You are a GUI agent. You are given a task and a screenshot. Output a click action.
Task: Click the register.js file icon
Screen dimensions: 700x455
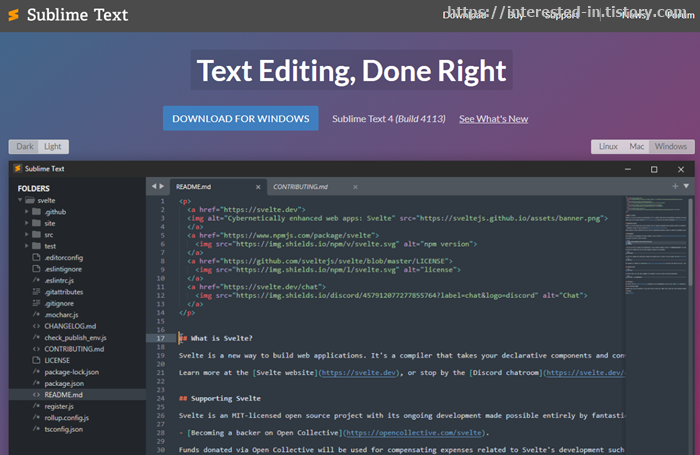point(36,406)
